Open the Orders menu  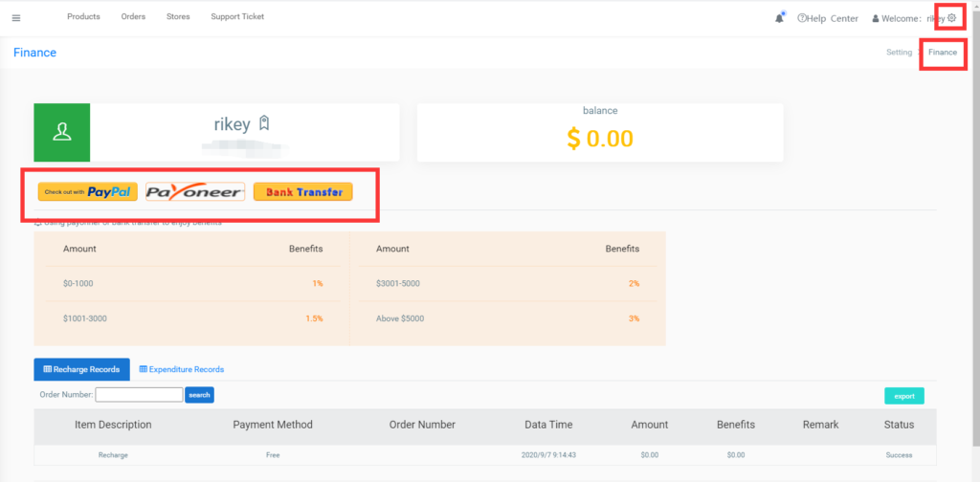pos(133,17)
